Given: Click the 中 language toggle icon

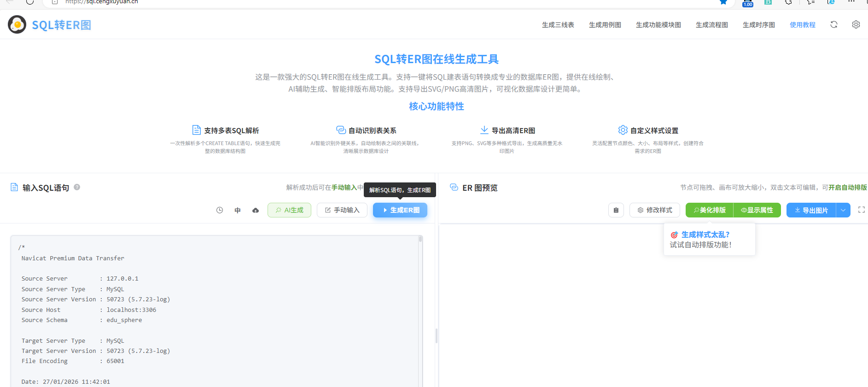Looking at the screenshot, I should 238,210.
